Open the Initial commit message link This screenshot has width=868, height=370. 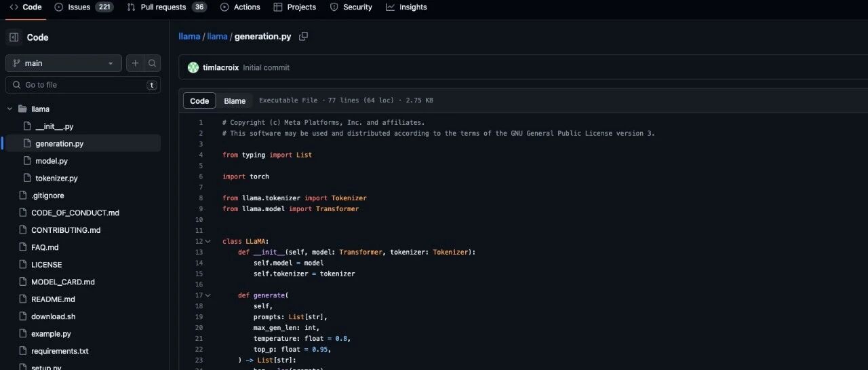point(266,68)
